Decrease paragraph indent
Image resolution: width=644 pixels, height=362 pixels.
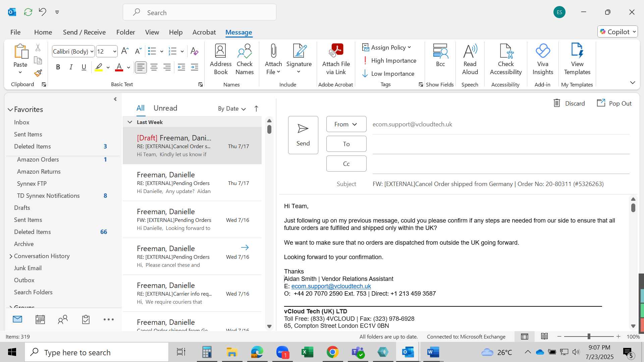pyautogui.click(x=181, y=67)
